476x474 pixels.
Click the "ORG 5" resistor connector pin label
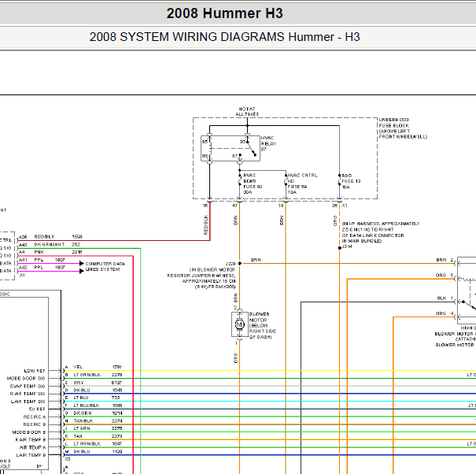coord(445,276)
